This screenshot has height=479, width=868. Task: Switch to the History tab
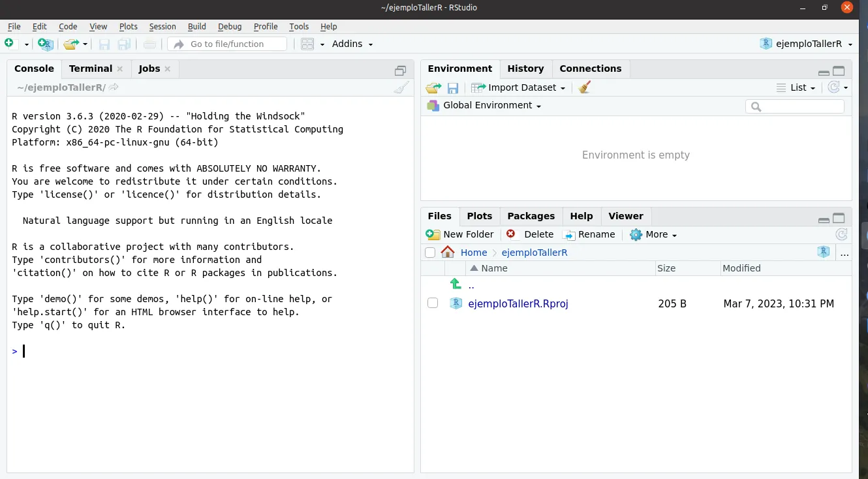(525, 69)
